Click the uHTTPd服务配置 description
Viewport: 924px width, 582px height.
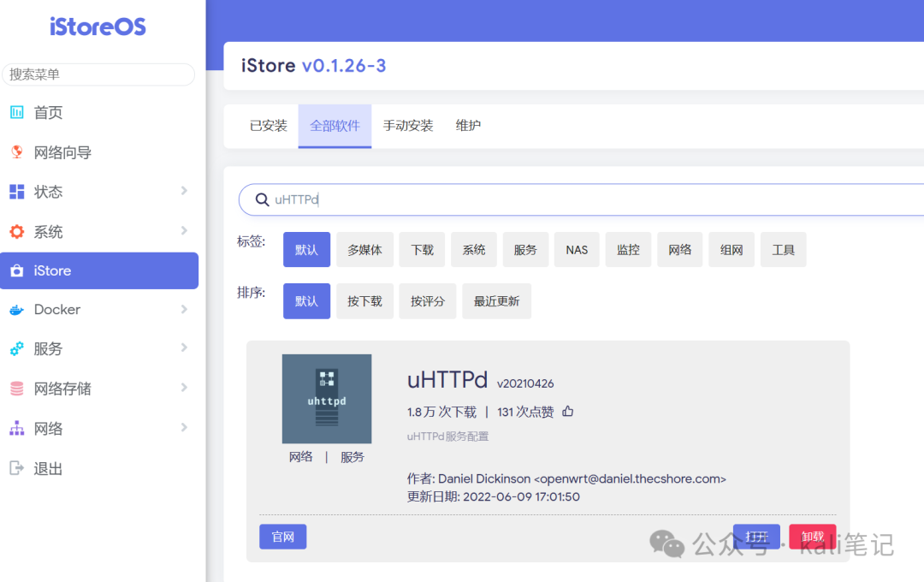[447, 436]
